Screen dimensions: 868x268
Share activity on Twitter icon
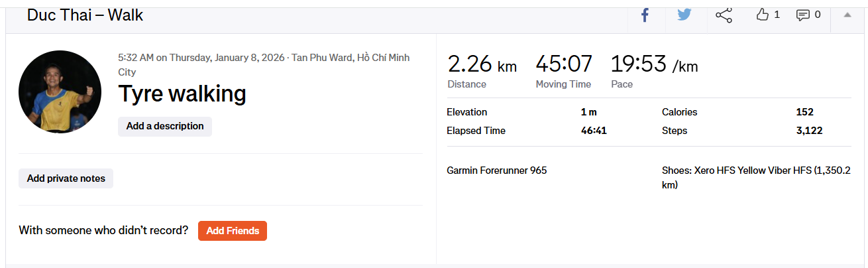click(684, 15)
